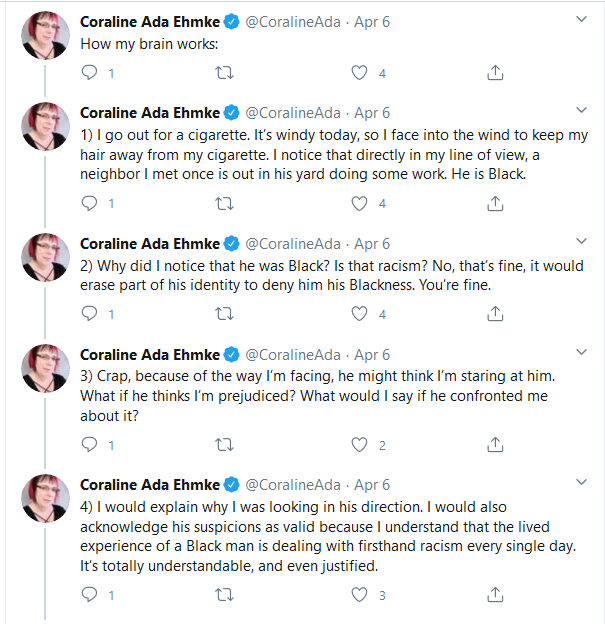Screen dimensions: 605x624
Task: Like tweet 3) about seeming prejudiced
Action: (x=359, y=445)
